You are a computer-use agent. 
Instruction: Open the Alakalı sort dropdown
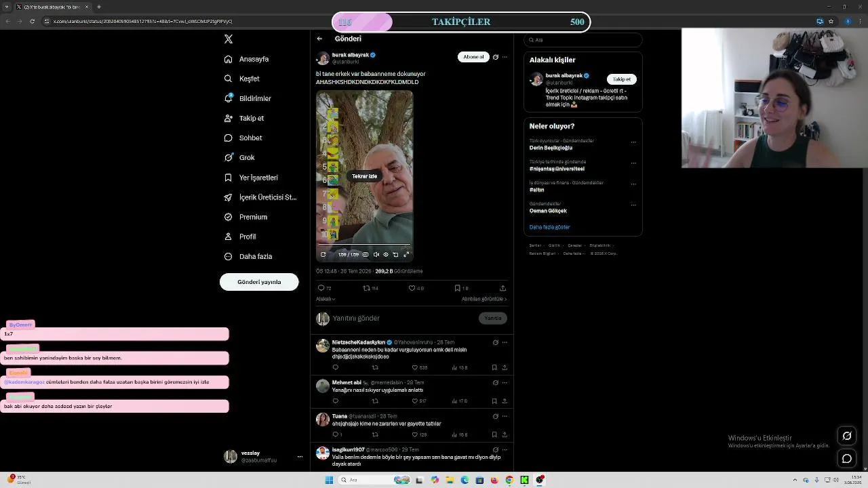pyautogui.click(x=325, y=299)
